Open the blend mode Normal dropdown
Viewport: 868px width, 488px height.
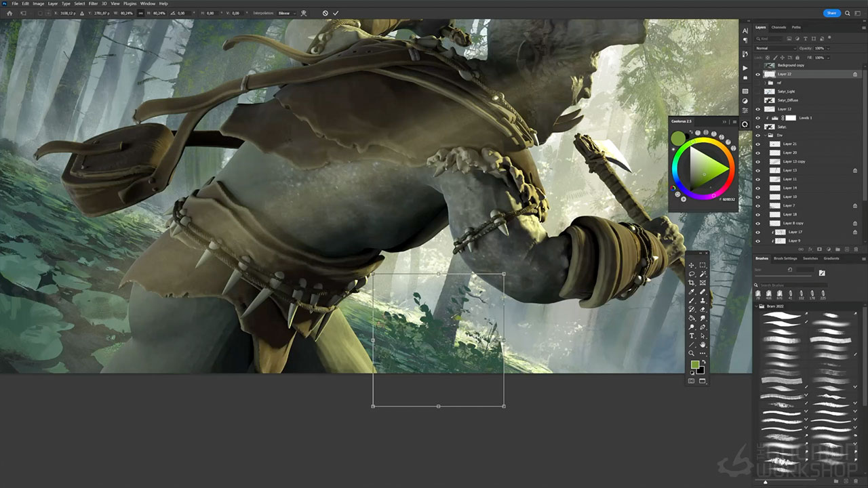click(x=776, y=48)
